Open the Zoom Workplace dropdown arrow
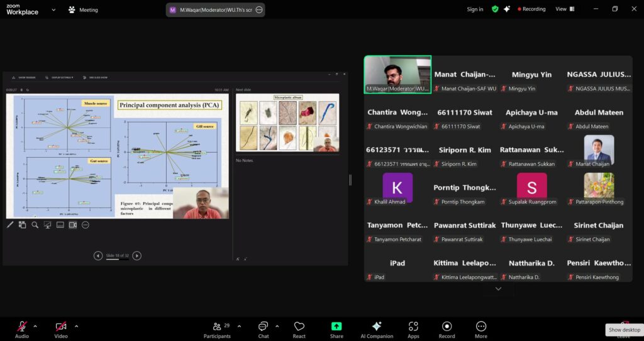Screen dimensions: 644x341 53,9
